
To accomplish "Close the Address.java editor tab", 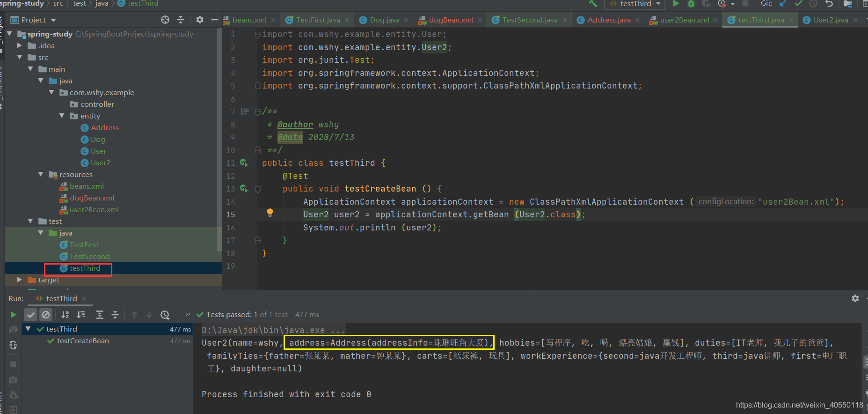I will coord(637,20).
